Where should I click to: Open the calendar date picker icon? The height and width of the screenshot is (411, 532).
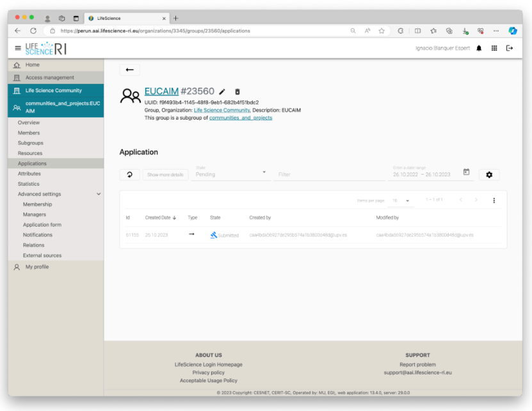pos(466,172)
